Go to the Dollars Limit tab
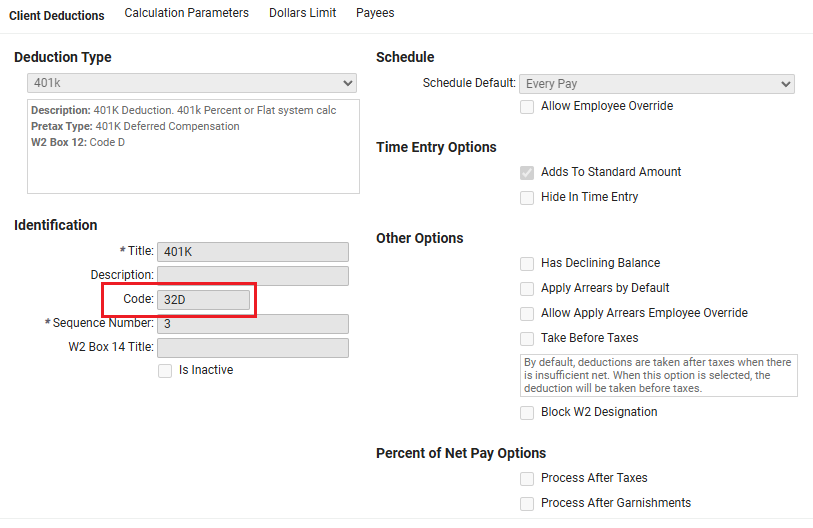 (x=302, y=13)
